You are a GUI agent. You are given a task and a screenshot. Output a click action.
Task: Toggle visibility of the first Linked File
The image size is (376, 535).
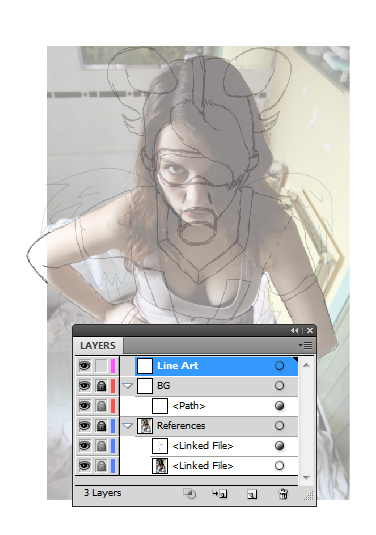tap(85, 446)
